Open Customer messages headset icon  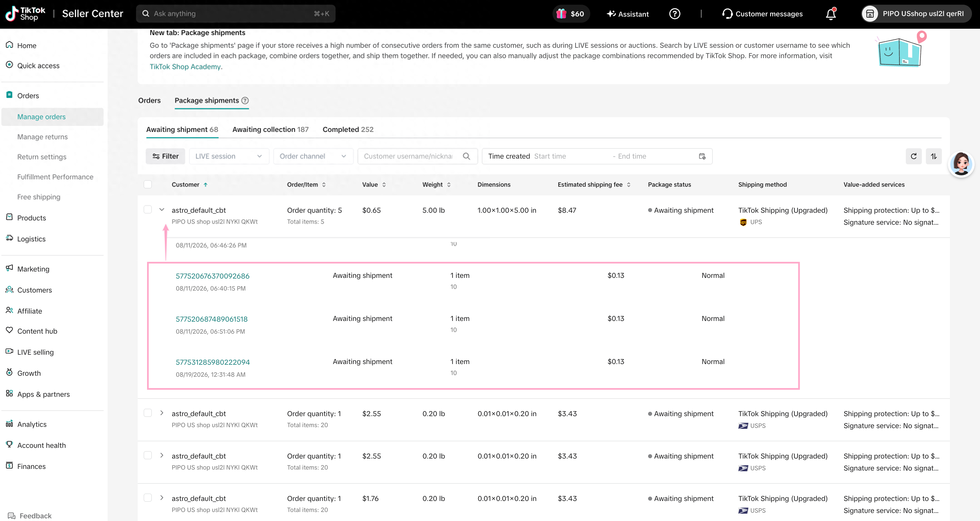click(762, 14)
